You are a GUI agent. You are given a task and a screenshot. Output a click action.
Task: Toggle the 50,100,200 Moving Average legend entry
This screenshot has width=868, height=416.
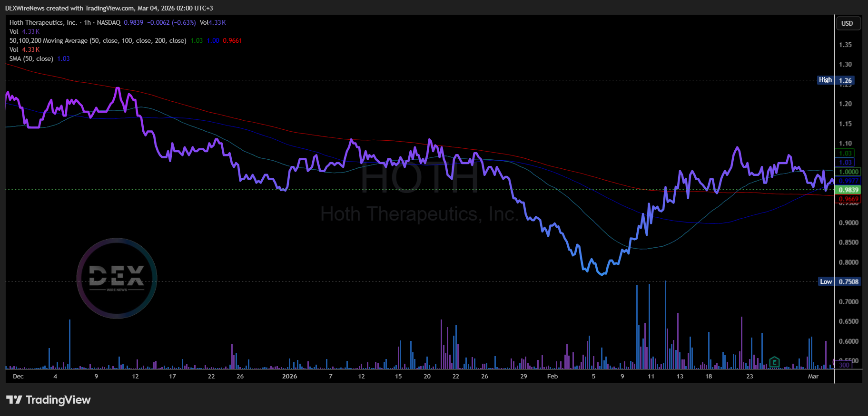pyautogui.click(x=98, y=40)
